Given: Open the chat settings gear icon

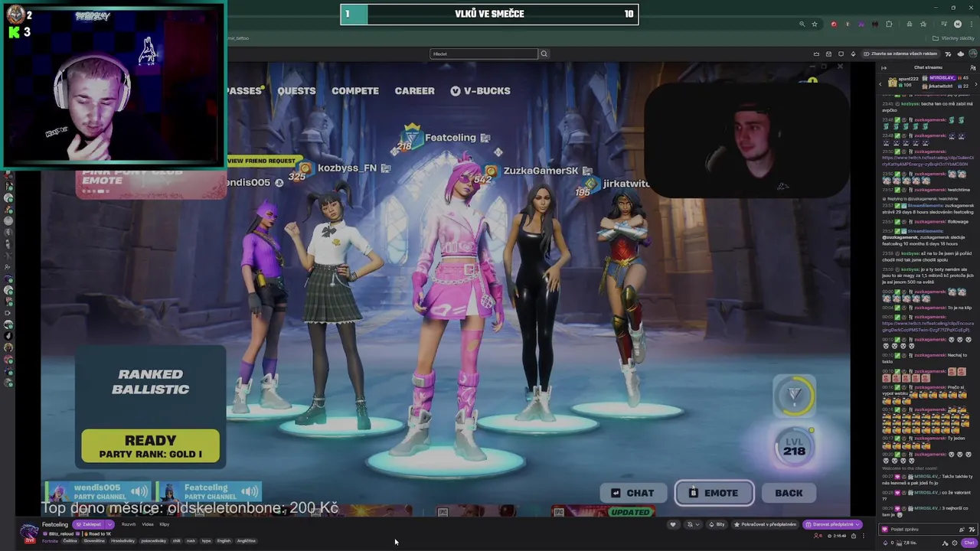Looking at the screenshot, I should (955, 543).
